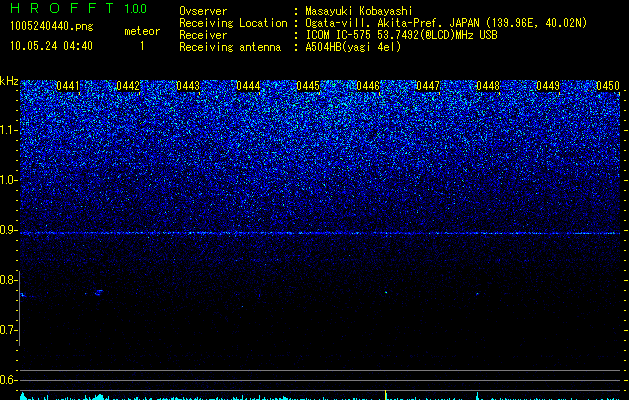The image size is (629, 400).
Task: Select the file name 1005240440.png
Action: coord(52,27)
